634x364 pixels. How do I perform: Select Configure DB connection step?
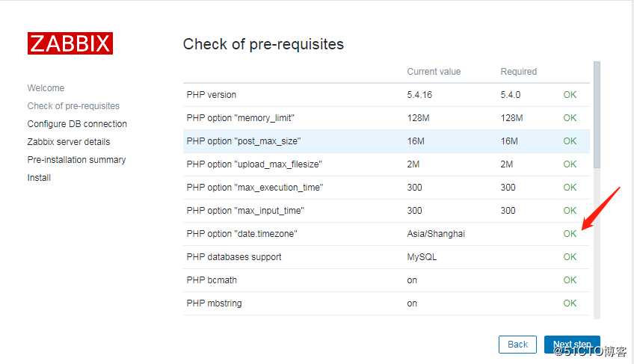[x=77, y=124]
